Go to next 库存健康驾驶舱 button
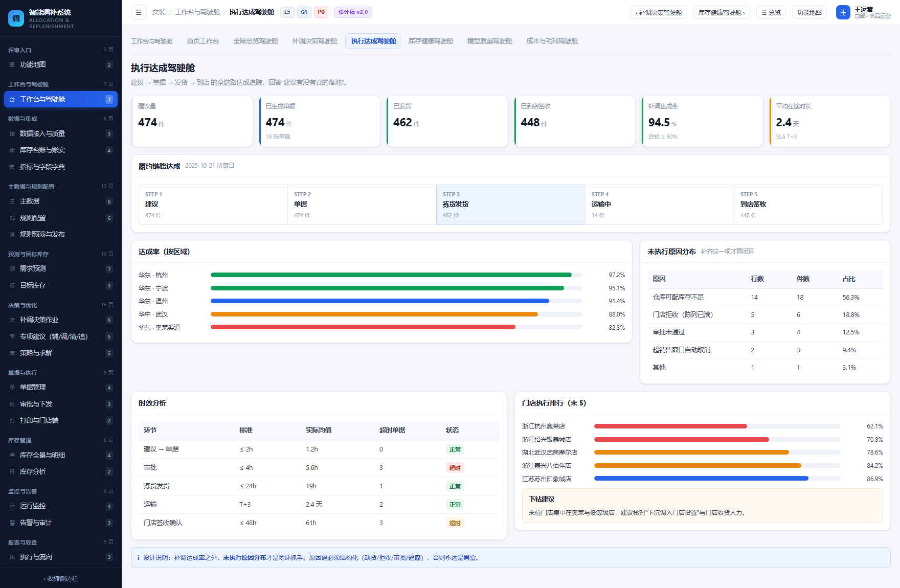The height and width of the screenshot is (588, 900). coord(722,12)
